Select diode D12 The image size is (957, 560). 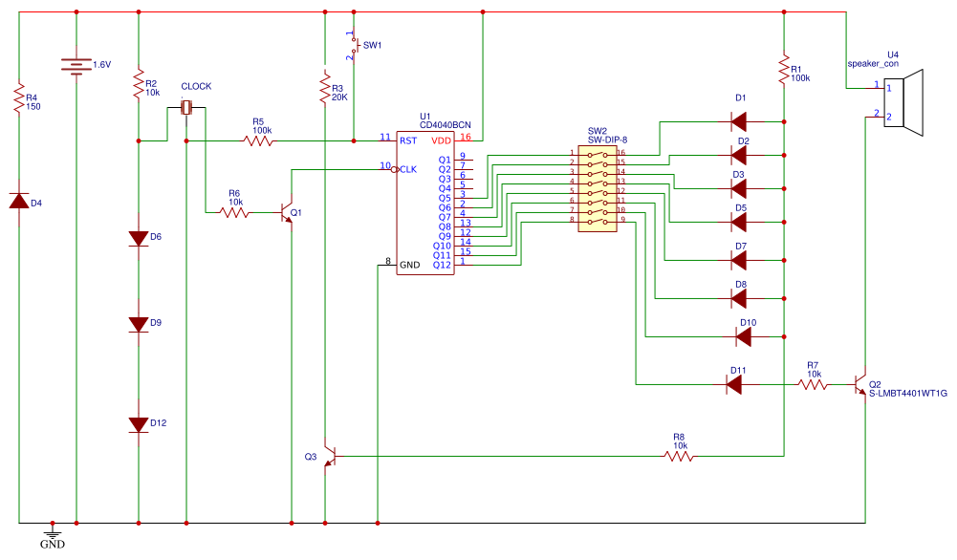(139, 424)
